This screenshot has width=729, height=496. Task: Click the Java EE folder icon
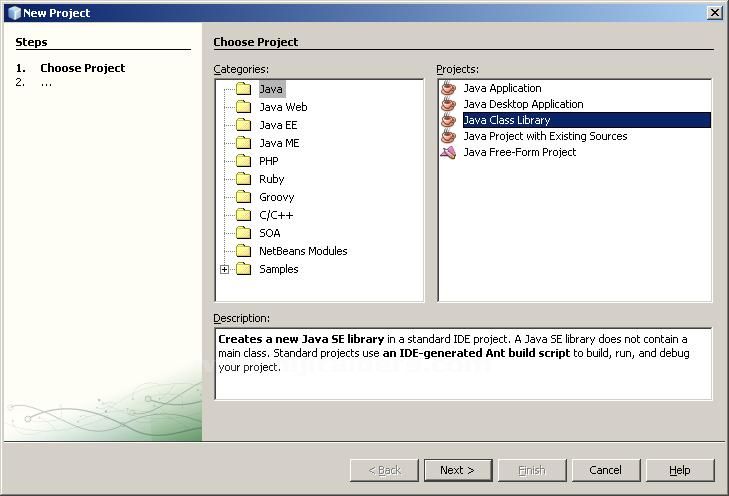click(243, 125)
